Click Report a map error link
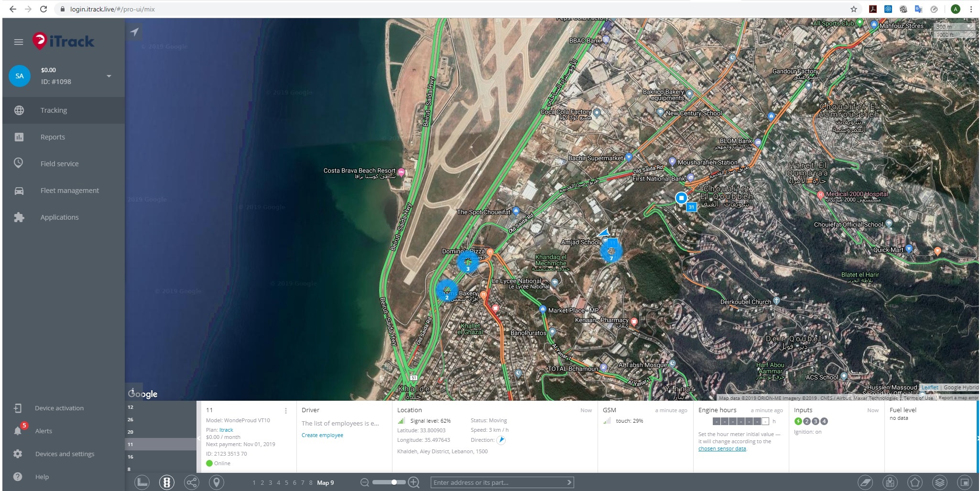The image size is (980, 491). click(958, 398)
